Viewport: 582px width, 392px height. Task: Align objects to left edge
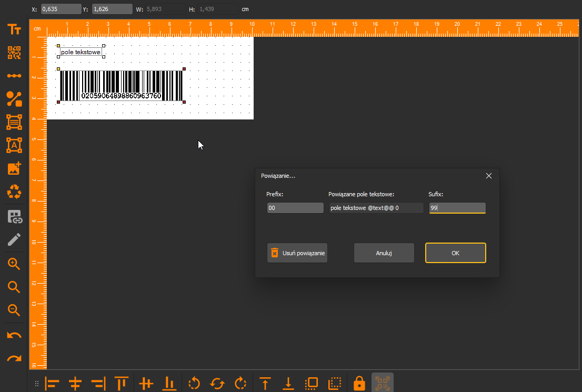pos(52,383)
